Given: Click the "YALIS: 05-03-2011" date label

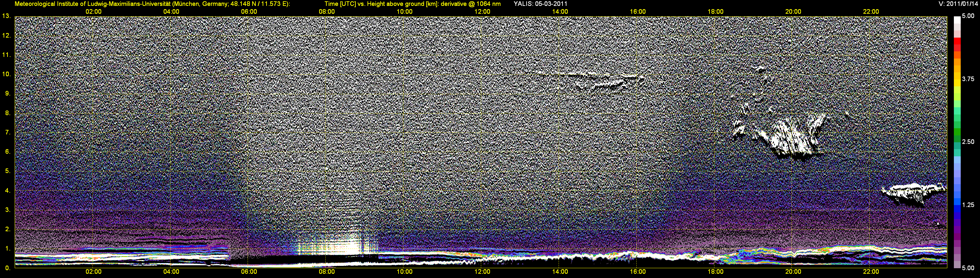Looking at the screenshot, I should tap(540, 4).
